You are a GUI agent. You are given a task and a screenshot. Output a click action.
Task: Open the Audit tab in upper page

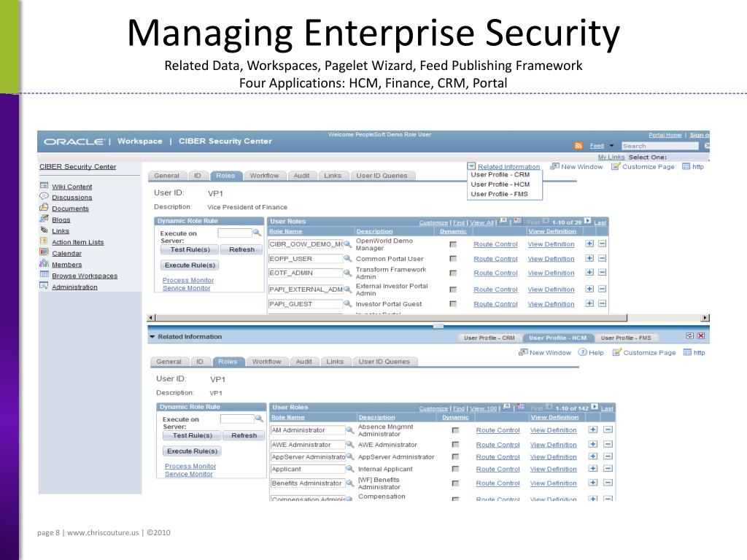click(x=301, y=176)
